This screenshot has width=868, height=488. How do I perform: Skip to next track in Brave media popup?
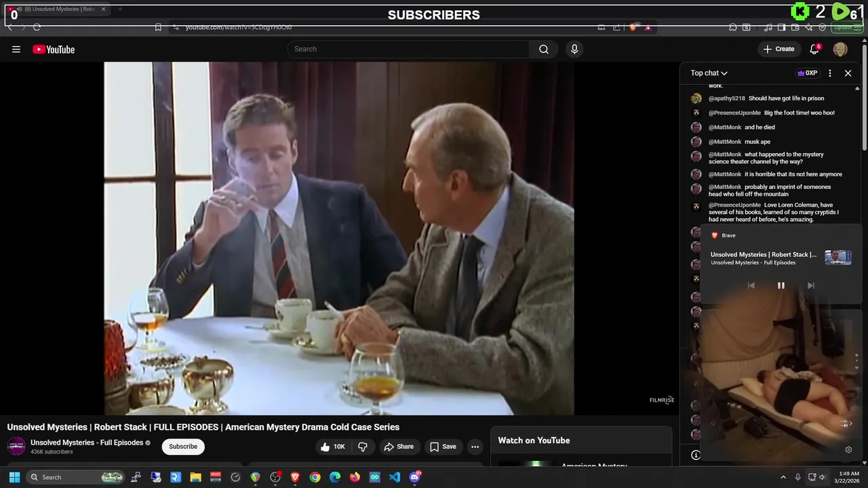tap(810, 285)
